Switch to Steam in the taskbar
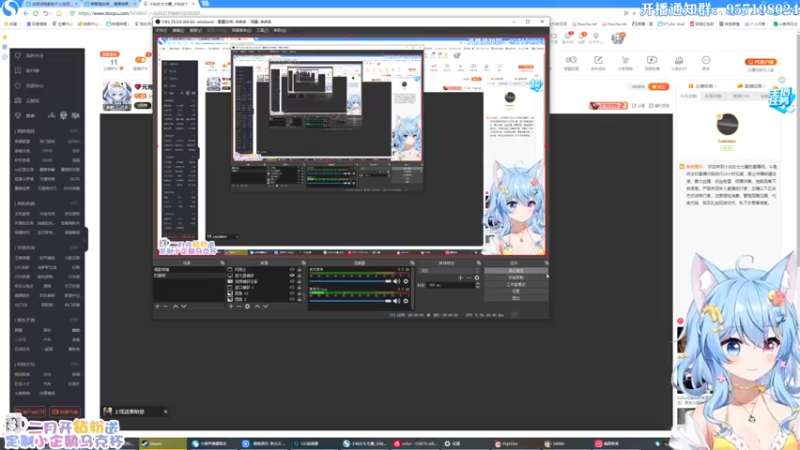 [163, 443]
